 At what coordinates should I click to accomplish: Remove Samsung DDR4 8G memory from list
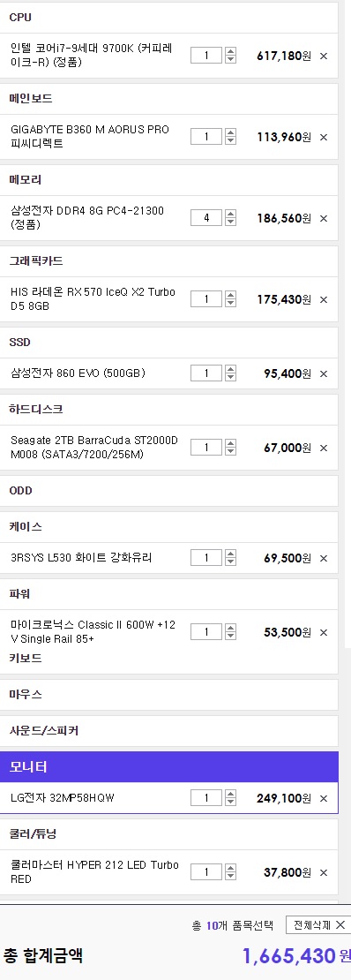click(324, 219)
